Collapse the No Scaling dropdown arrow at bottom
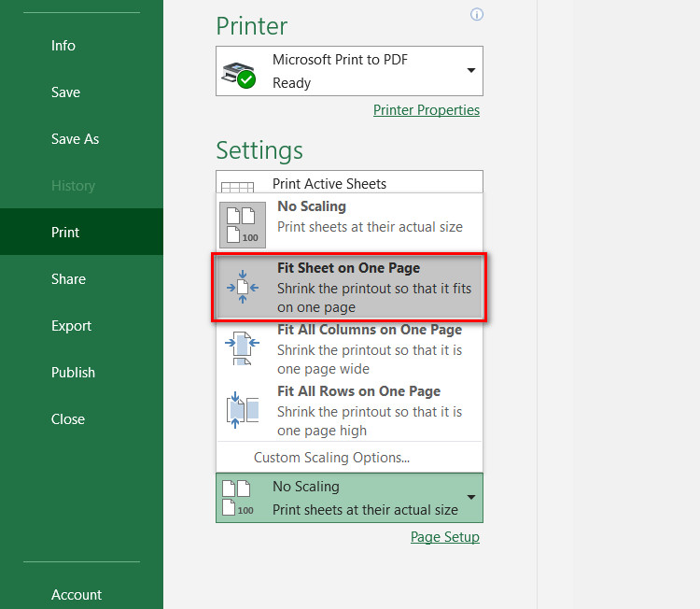Viewport: 700px width, 609px height. pos(471,497)
